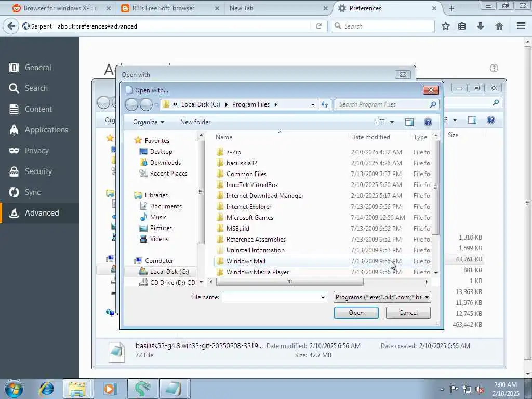Click the volume icon in system tray
Image resolution: width=532 pixels, height=399 pixels.
480,389
